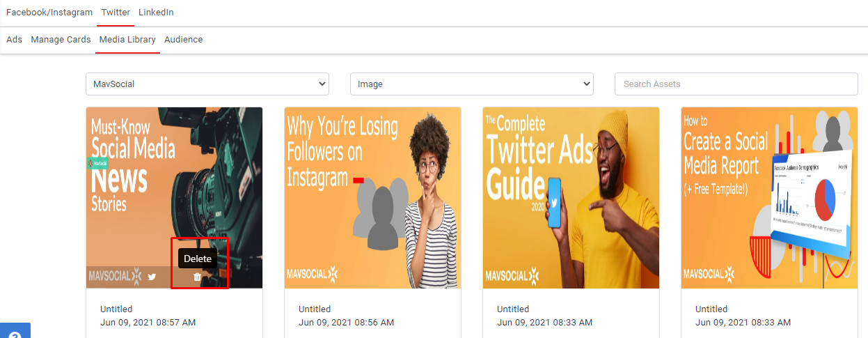The width and height of the screenshot is (868, 338).
Task: Choose the Complete Twitter Ads Guide image
Action: point(571,197)
